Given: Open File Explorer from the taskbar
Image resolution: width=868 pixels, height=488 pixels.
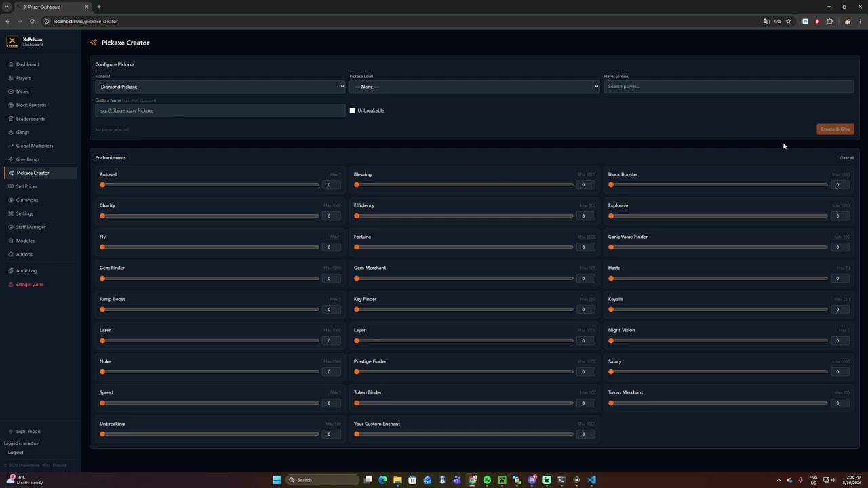Looking at the screenshot, I should (397, 480).
